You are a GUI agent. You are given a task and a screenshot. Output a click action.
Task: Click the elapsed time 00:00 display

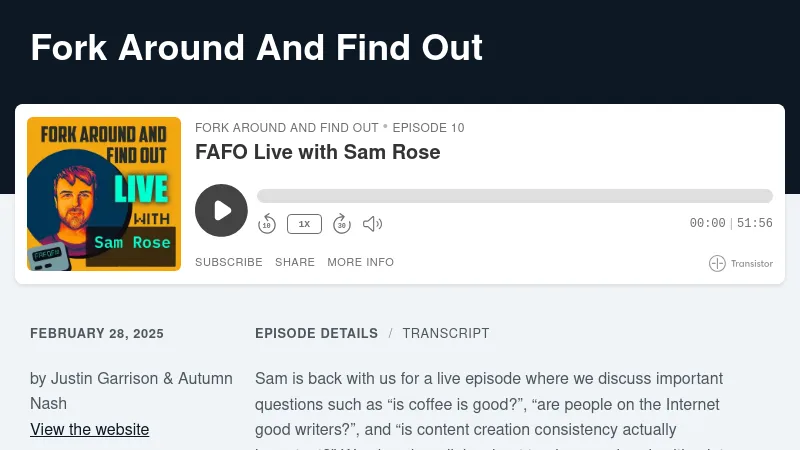707,224
